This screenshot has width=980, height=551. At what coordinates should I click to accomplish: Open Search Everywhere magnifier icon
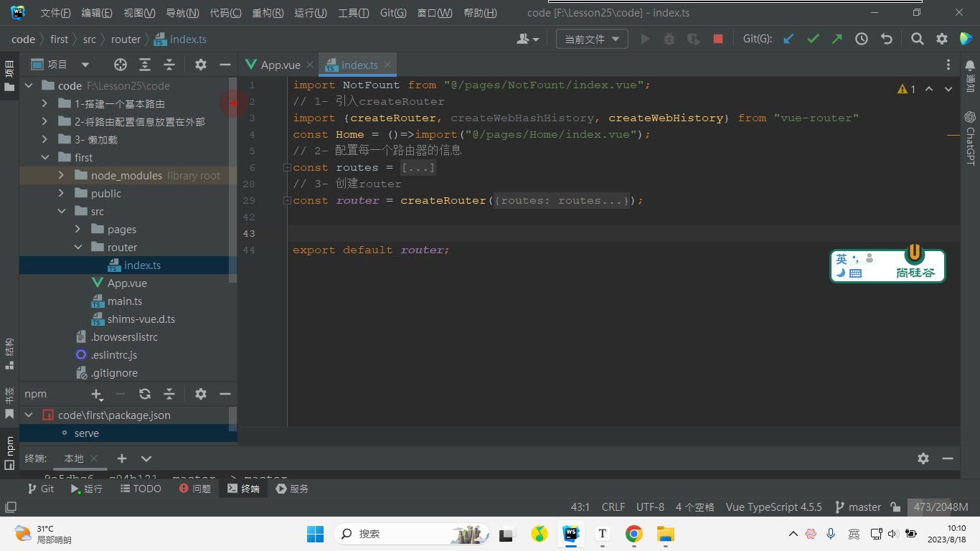tap(918, 39)
